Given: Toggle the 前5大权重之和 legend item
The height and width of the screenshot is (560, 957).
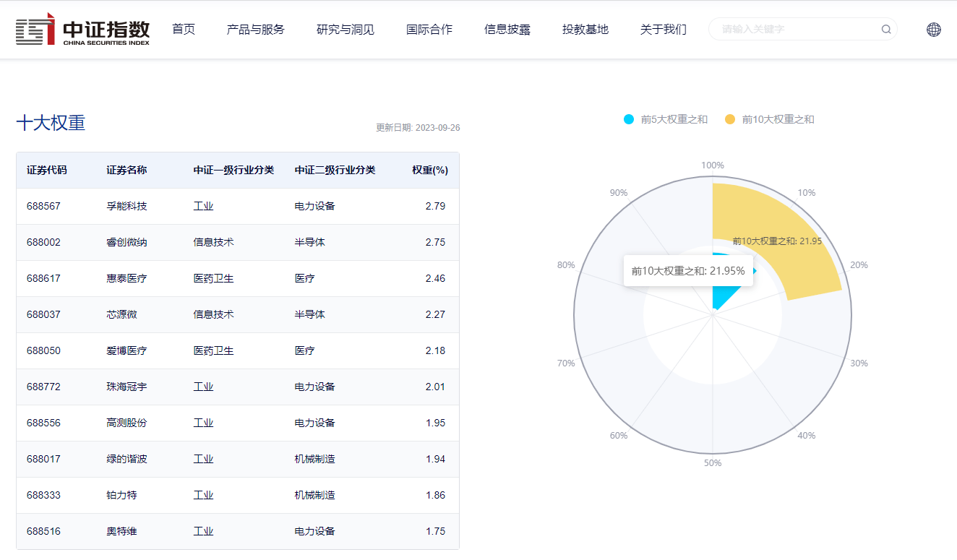Looking at the screenshot, I should 666,119.
